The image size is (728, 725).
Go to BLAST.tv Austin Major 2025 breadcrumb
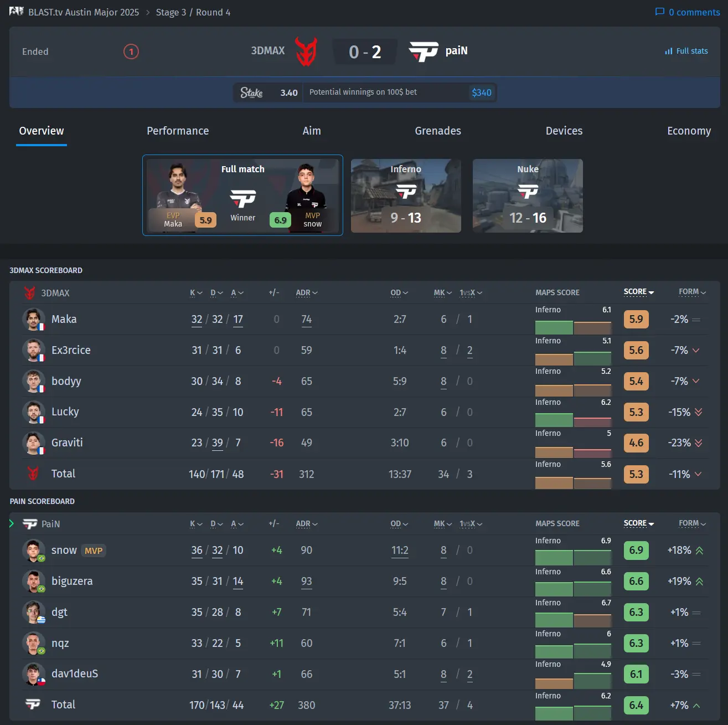(84, 12)
